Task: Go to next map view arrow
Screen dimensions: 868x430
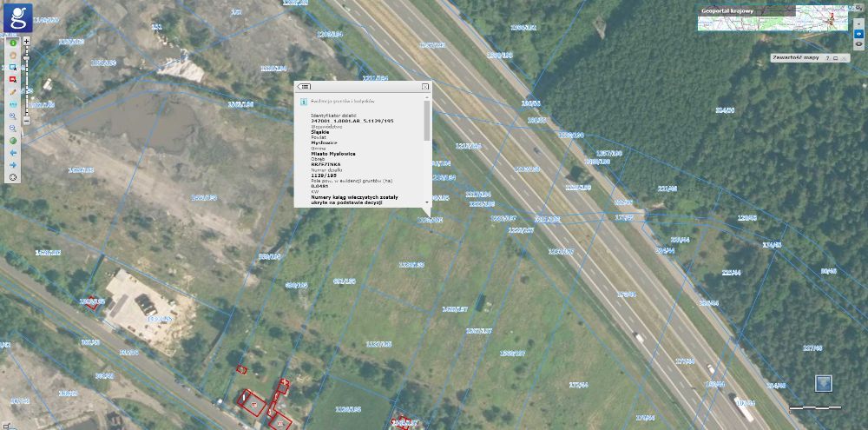Action: [13, 165]
